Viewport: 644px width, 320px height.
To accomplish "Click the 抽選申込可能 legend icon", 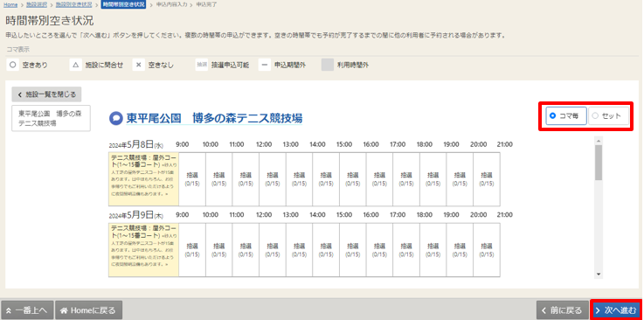I will [x=202, y=65].
